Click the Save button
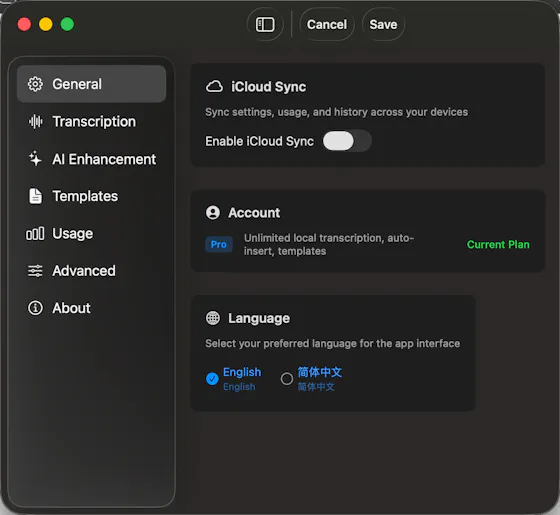Image resolution: width=560 pixels, height=515 pixels. click(383, 25)
